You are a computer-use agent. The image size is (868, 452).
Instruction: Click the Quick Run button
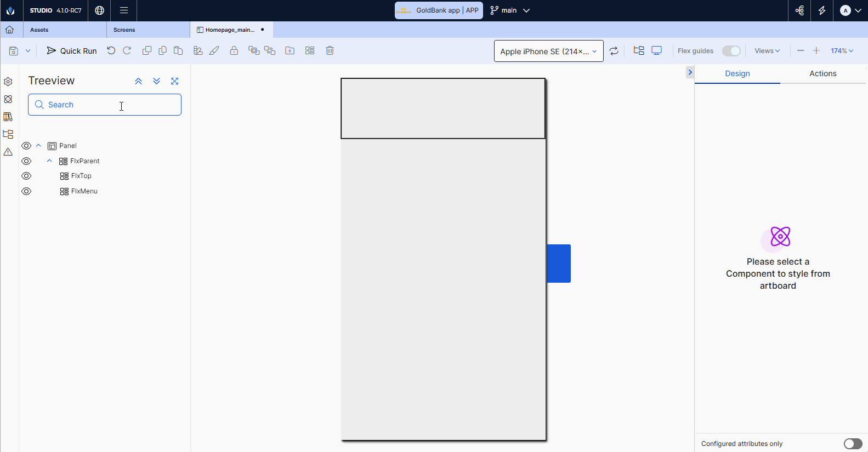tap(72, 51)
